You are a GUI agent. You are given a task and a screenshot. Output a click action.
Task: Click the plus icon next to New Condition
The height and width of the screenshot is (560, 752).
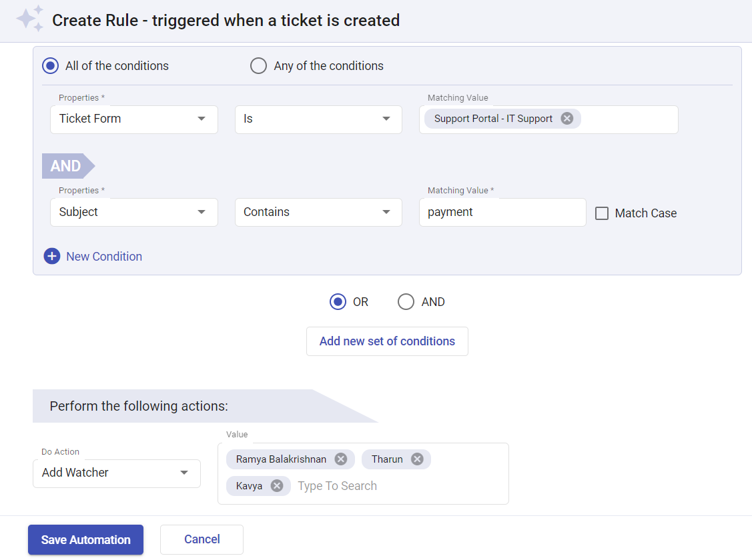click(52, 256)
